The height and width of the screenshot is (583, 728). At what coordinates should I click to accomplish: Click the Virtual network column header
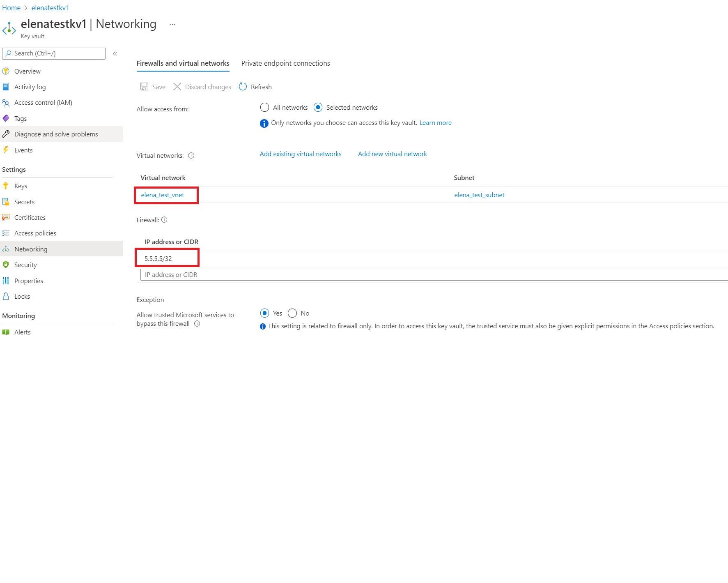point(163,177)
